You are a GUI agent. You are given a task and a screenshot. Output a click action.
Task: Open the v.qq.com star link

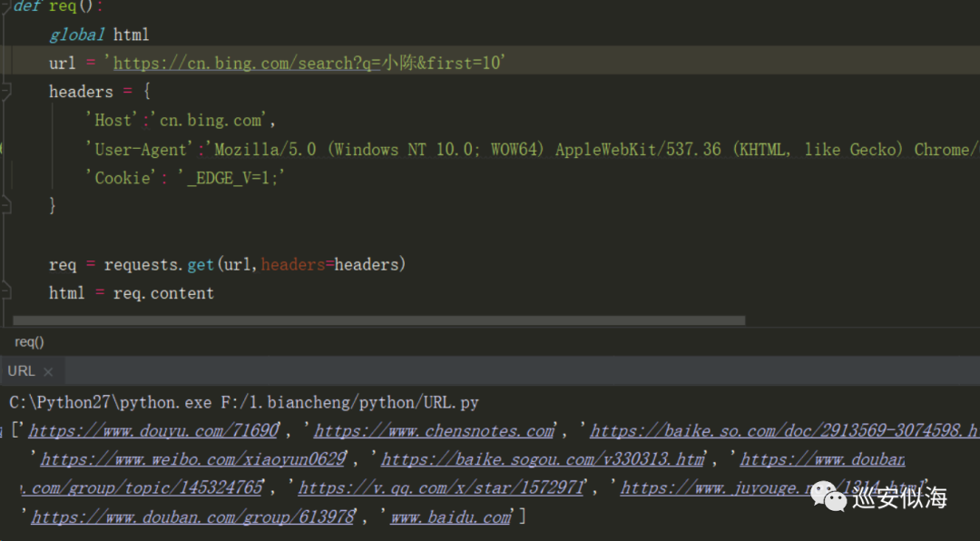click(441, 487)
